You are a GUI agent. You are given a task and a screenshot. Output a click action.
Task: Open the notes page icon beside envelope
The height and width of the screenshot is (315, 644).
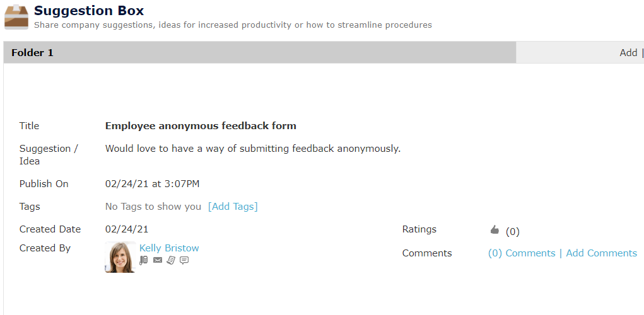coord(171,260)
